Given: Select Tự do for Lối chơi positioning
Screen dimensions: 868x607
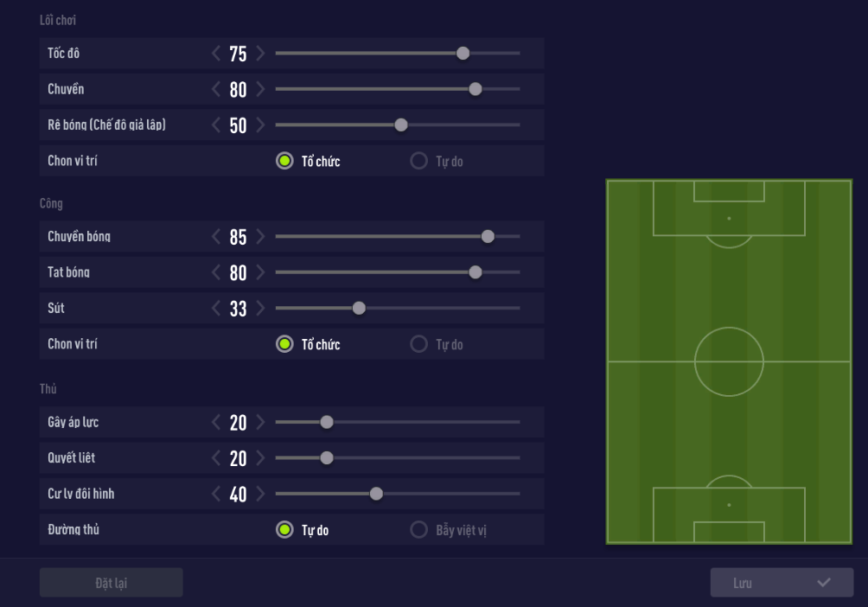Looking at the screenshot, I should [x=419, y=161].
